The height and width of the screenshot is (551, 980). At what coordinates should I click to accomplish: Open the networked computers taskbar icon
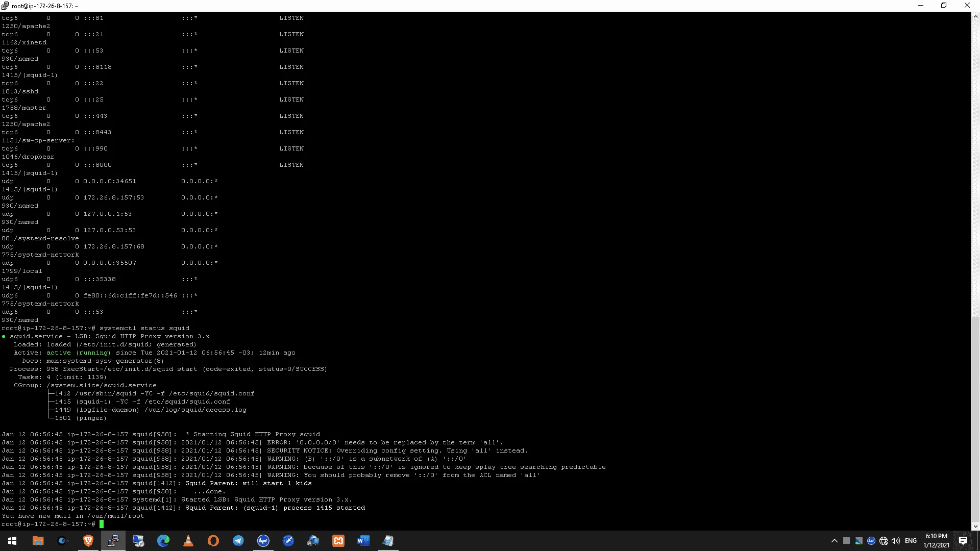tap(313, 541)
